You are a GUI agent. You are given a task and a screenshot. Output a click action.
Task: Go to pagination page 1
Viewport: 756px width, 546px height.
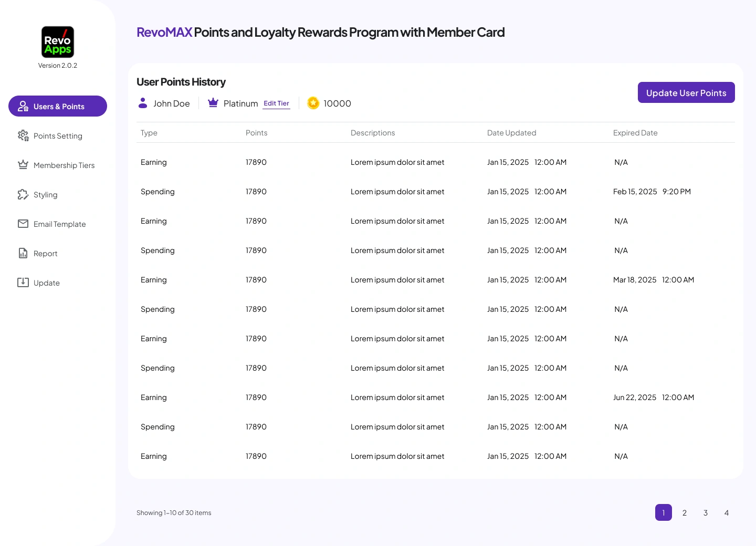[x=664, y=512]
